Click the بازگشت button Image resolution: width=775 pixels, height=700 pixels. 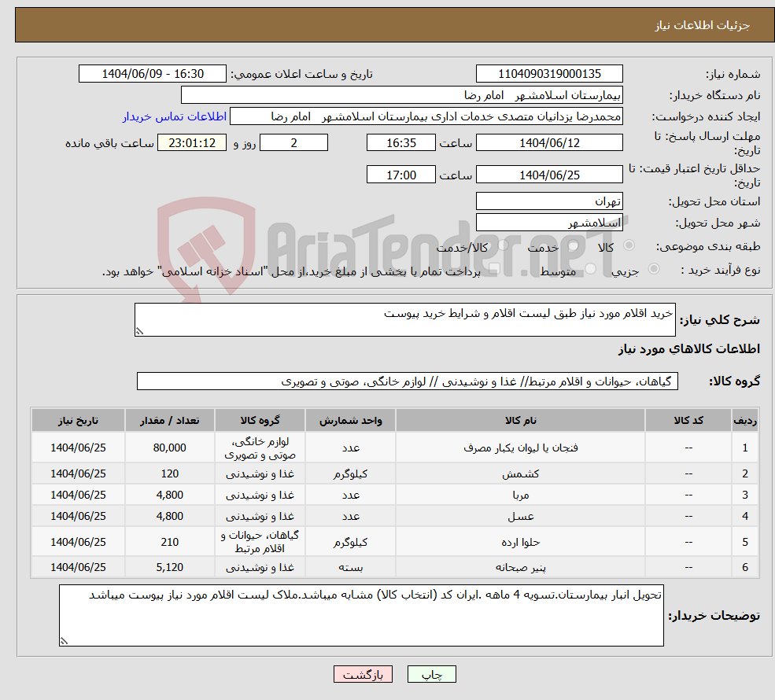[x=363, y=674]
